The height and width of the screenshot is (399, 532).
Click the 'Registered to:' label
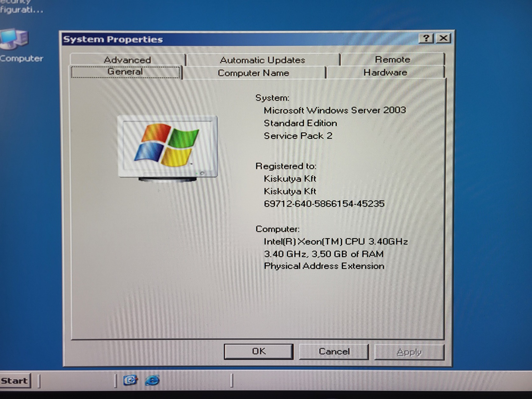pyautogui.click(x=286, y=166)
